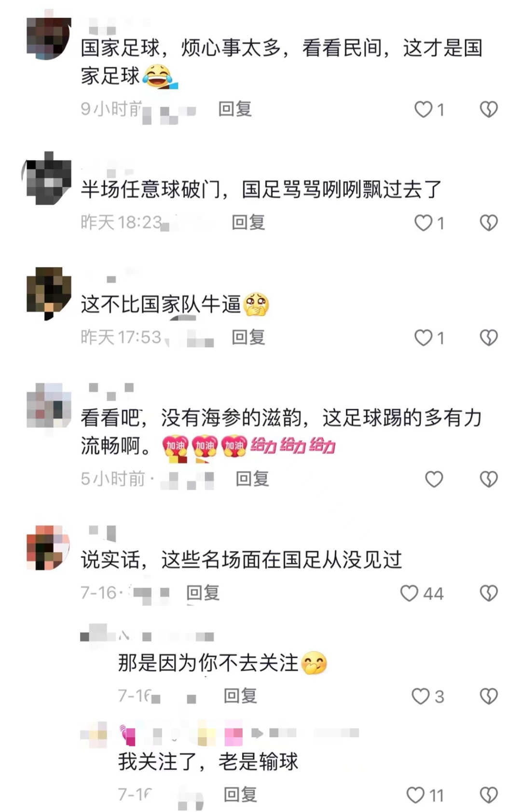The width and height of the screenshot is (521, 812).
Task: Reply to 那是因为你不去关注 reply
Action: (x=240, y=696)
